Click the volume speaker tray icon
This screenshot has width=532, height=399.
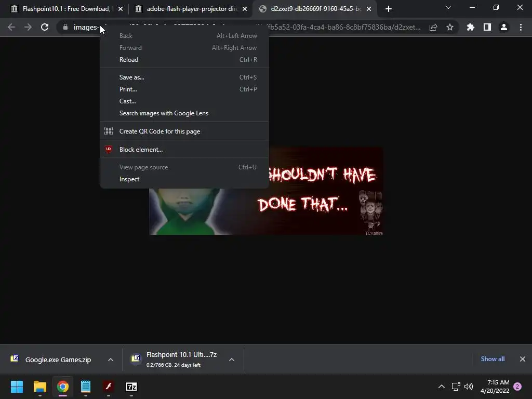point(469,387)
